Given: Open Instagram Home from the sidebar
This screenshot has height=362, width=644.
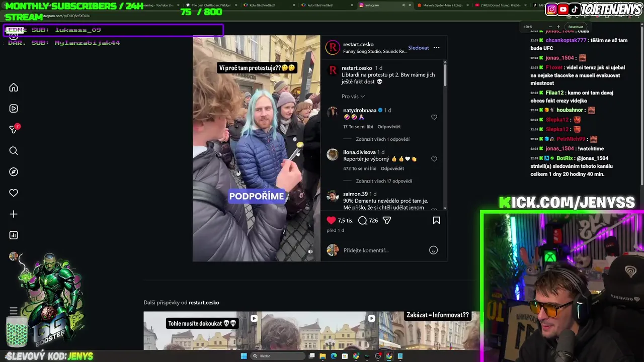Looking at the screenshot, I should pos(14,87).
